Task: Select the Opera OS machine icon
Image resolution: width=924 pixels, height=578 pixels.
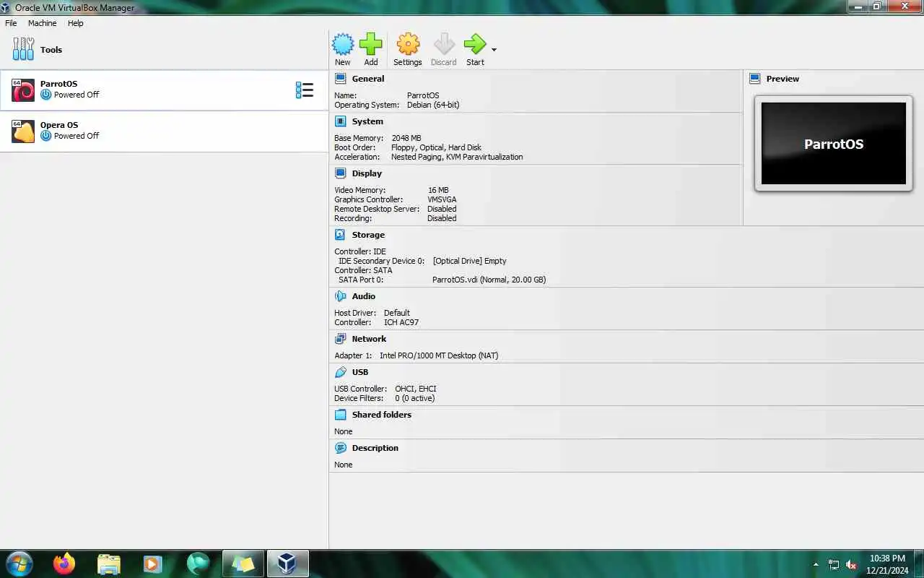Action: pos(23,131)
